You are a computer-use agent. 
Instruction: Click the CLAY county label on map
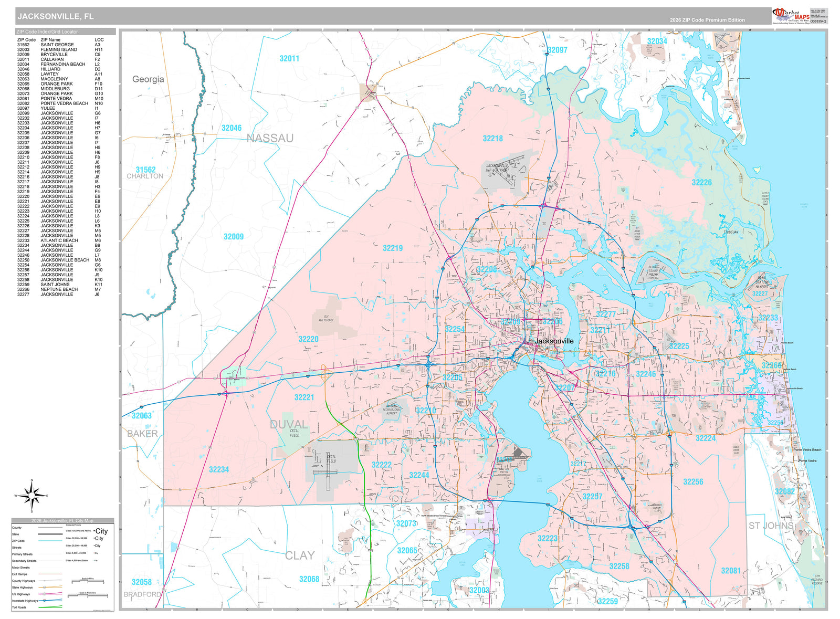[300, 555]
